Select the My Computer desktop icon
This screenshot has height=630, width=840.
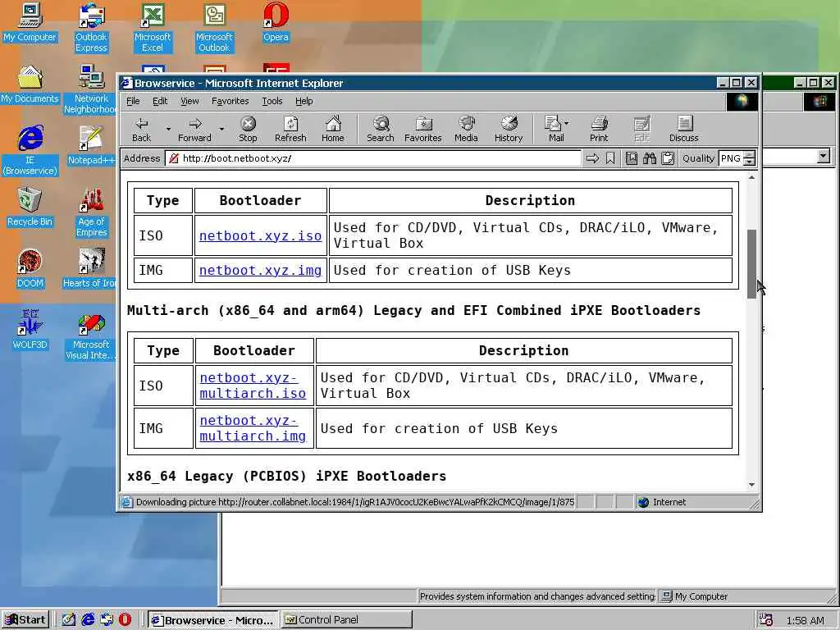[x=30, y=22]
